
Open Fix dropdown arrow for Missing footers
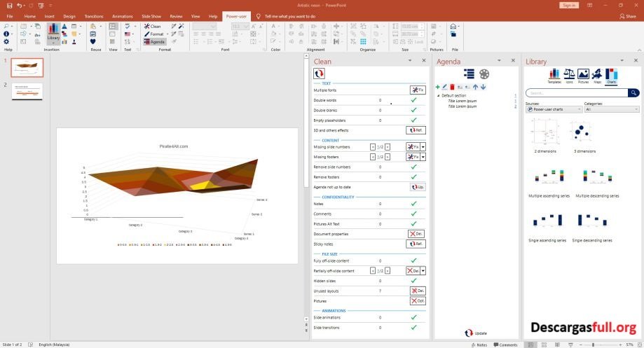click(x=423, y=157)
